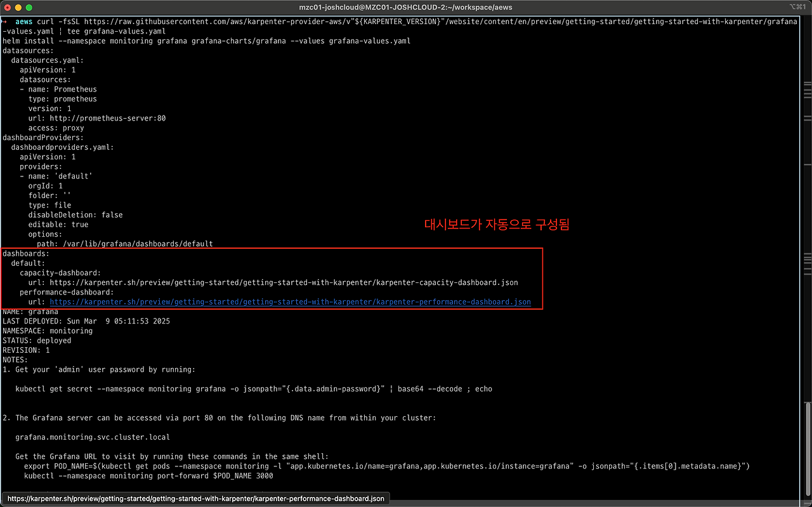This screenshot has width=812, height=507.
Task: Click the 'STATUS: deployed' line
Action: tap(37, 340)
